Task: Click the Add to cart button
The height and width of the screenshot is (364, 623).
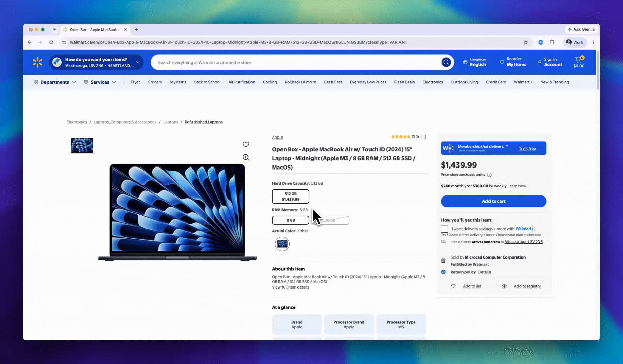Action: [494, 201]
